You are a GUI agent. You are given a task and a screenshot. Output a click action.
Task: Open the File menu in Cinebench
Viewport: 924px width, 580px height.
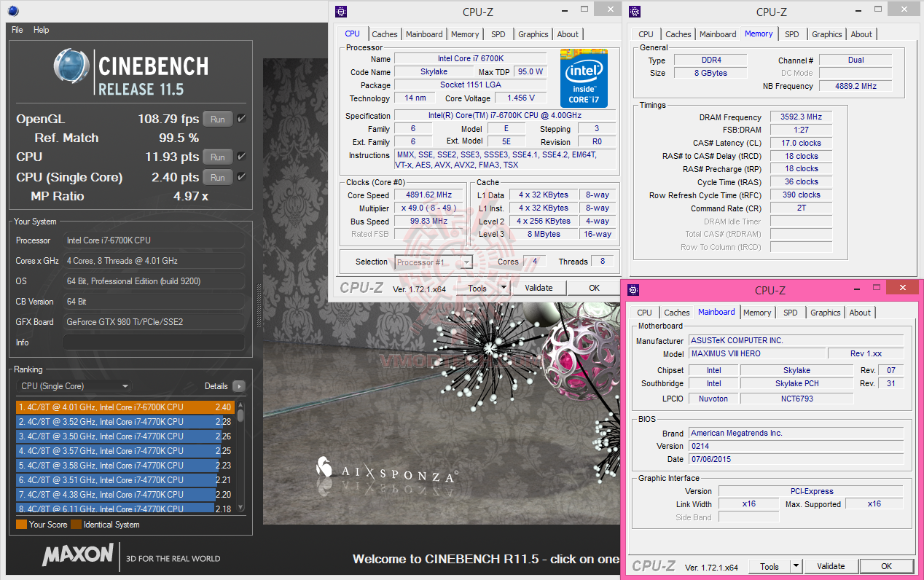(x=17, y=30)
